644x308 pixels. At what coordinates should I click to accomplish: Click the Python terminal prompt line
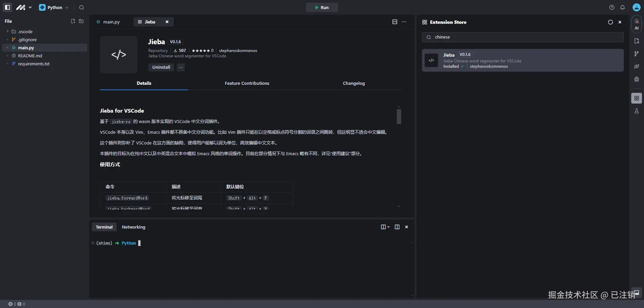tap(116, 243)
